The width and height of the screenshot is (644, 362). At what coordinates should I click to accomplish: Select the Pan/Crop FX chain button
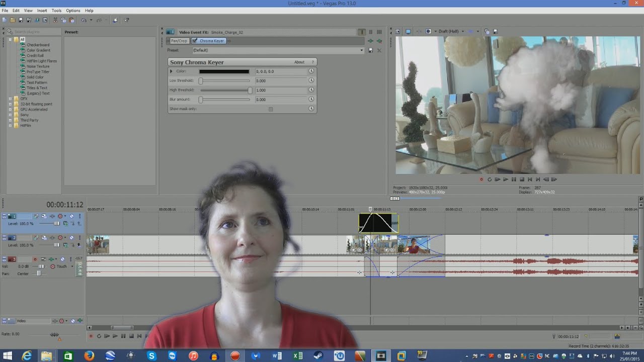tap(179, 41)
